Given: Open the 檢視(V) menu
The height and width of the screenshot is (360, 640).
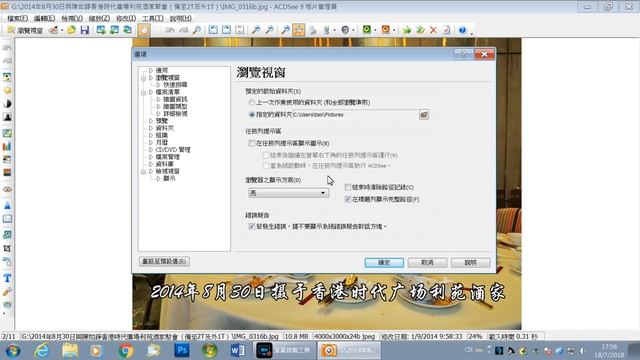Looking at the screenshot, I should click(72, 18).
